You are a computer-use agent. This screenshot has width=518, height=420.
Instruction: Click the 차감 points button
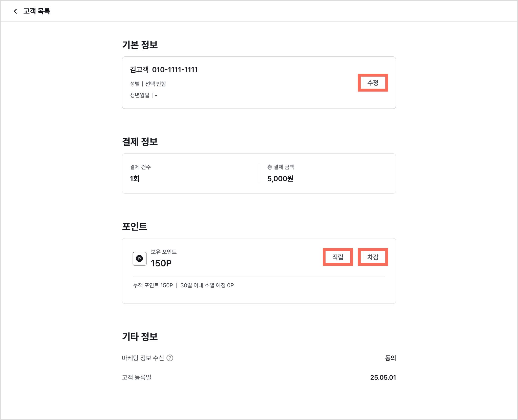pos(373,257)
